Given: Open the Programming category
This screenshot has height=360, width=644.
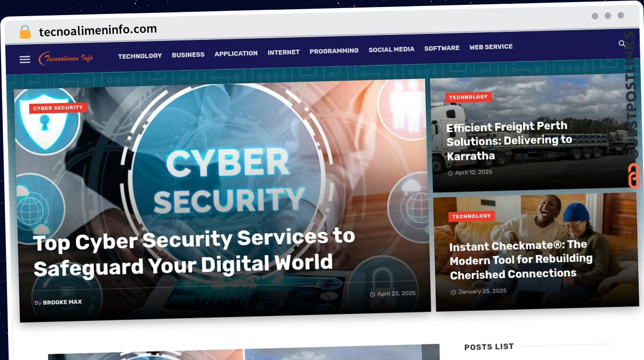Looking at the screenshot, I should 334,51.
